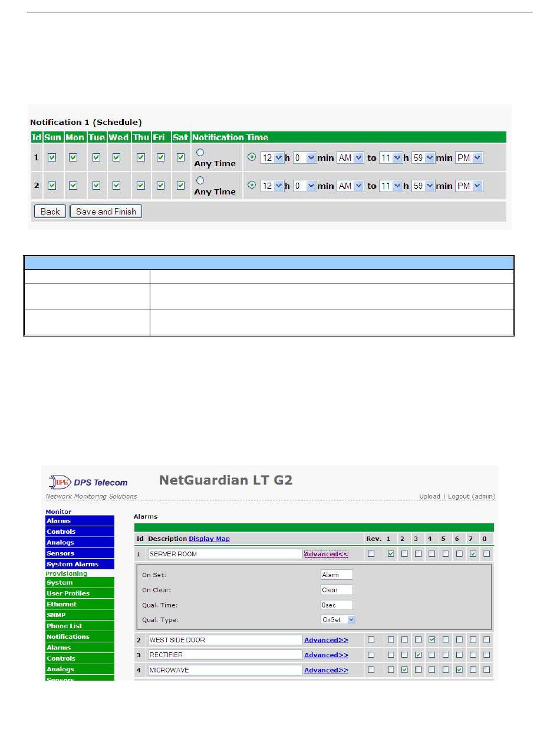
Task: Click On Set field containing Alarm
Action: (337, 575)
